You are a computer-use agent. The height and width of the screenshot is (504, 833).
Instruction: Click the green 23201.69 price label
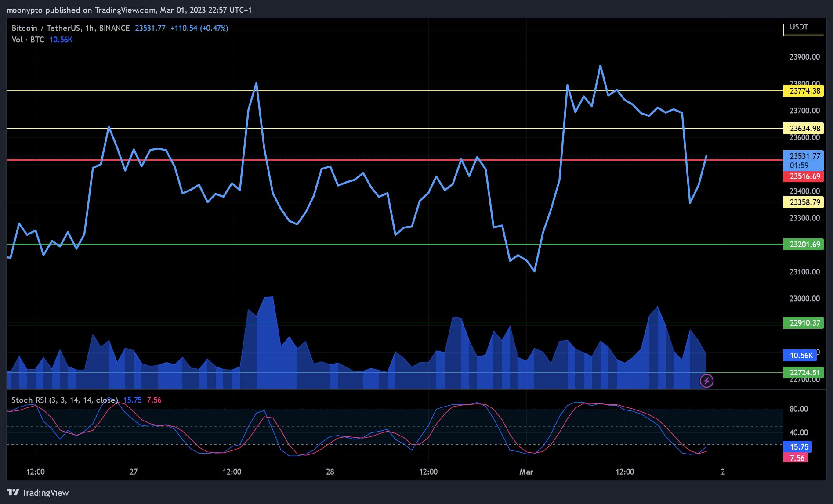(804, 245)
